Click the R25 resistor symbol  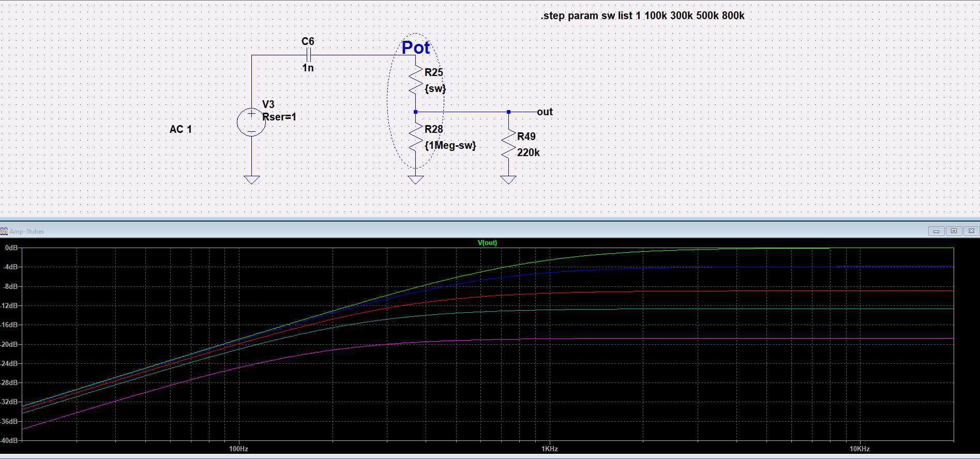click(x=416, y=81)
